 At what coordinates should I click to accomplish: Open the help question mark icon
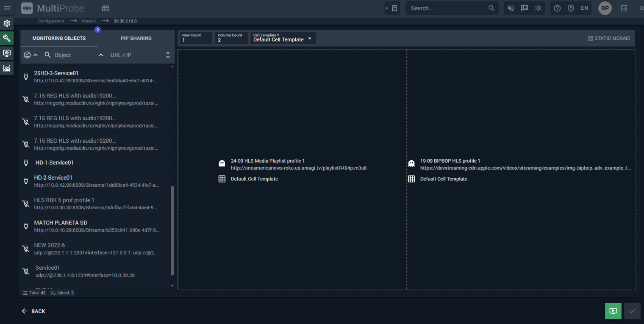558,8
